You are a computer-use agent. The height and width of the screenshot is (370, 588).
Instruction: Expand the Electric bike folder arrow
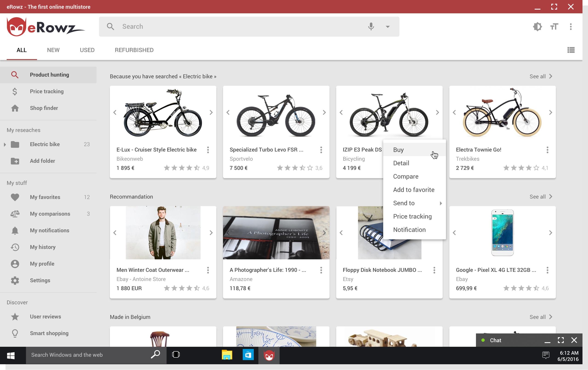pyautogui.click(x=5, y=144)
